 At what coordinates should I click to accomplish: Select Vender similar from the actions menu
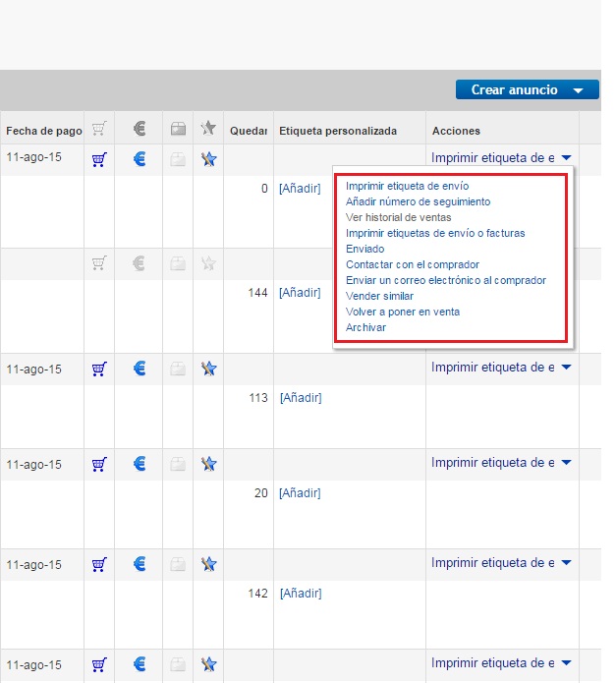pos(379,296)
